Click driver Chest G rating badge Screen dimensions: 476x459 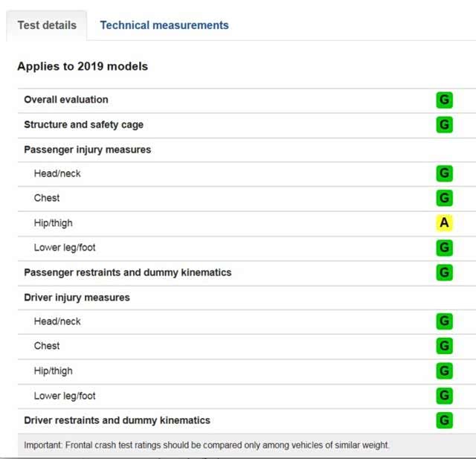444,346
